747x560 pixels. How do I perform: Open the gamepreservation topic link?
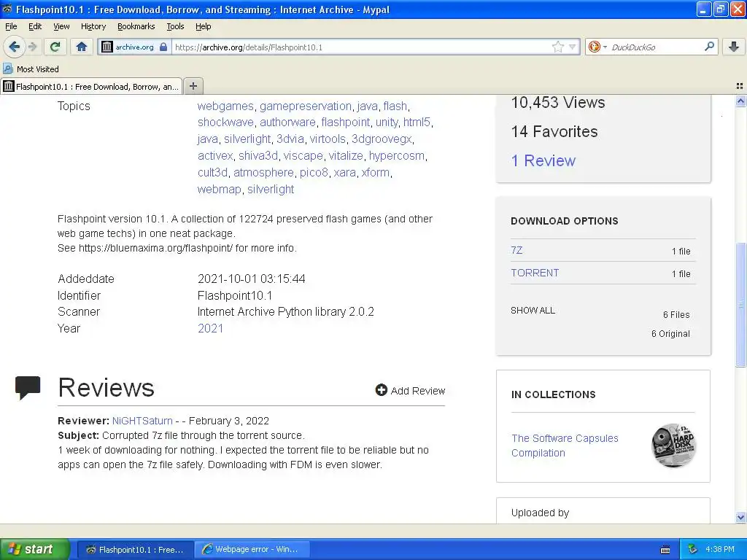[x=306, y=106]
